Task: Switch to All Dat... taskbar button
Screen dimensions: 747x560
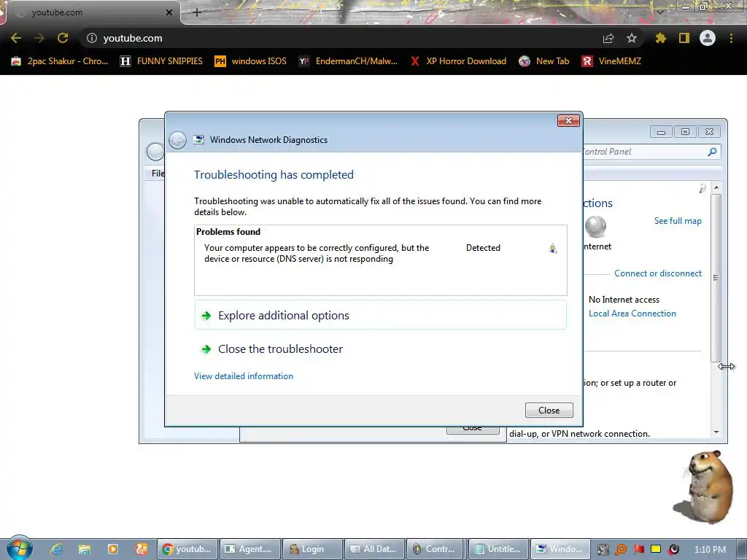Action: [x=375, y=549]
